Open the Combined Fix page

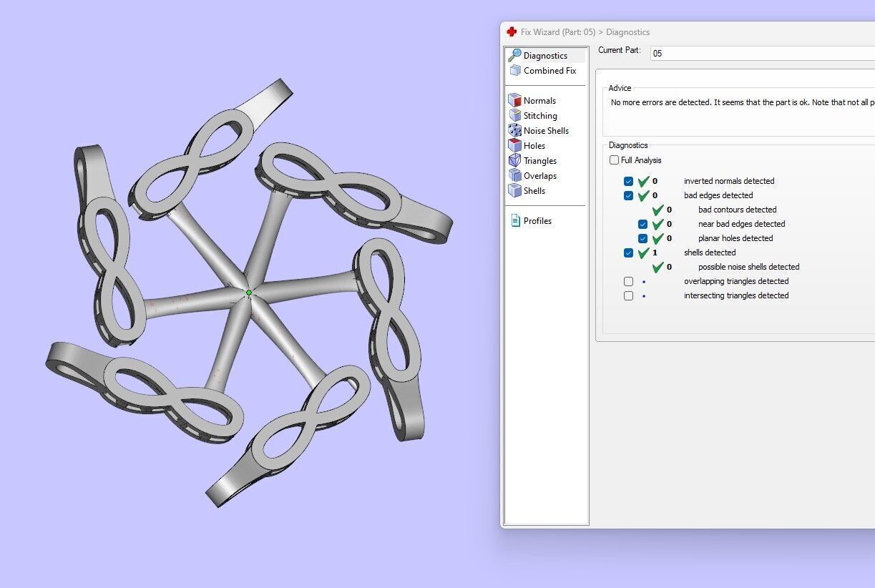(549, 70)
